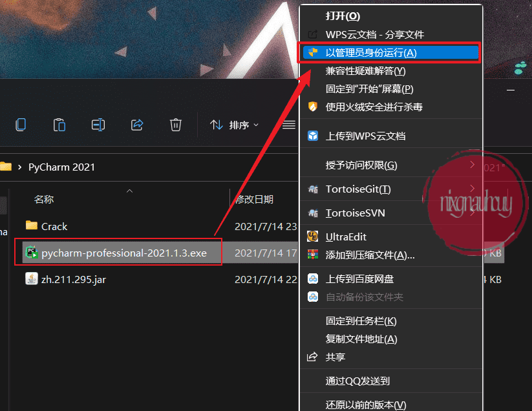
Task: Click the Huorong security shield icon
Action: point(313,107)
